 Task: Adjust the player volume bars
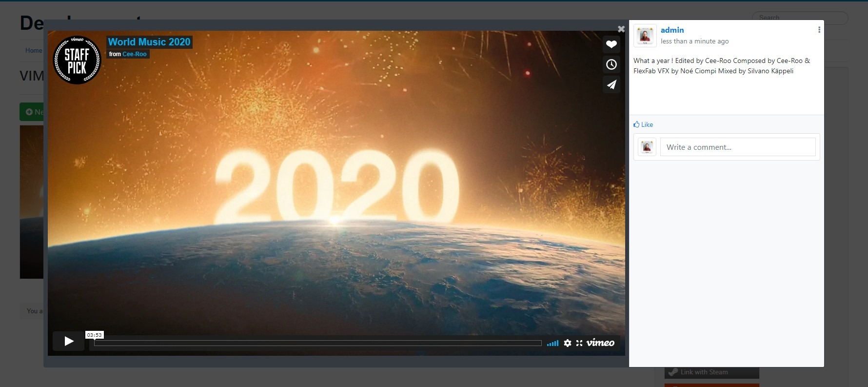click(552, 343)
